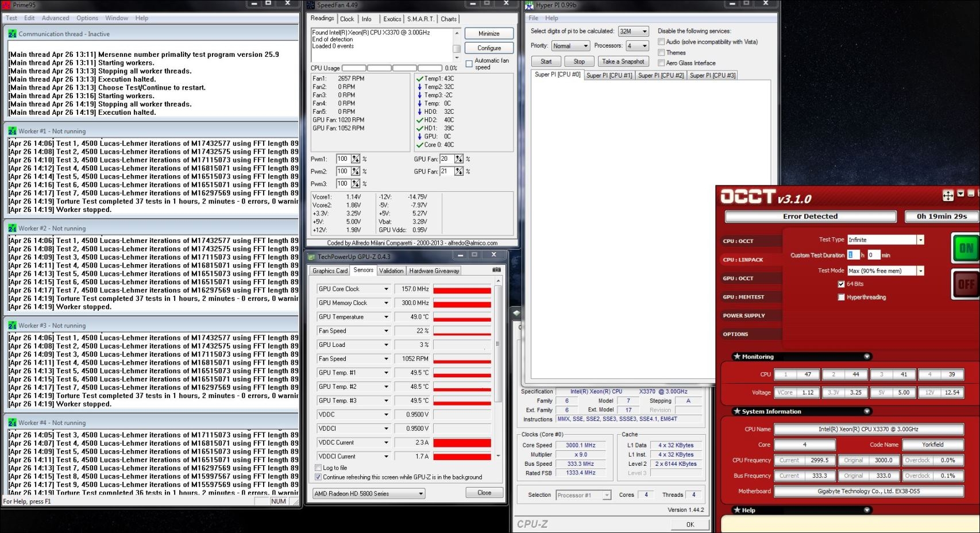This screenshot has width=980, height=533.
Task: Click the Hyper PI title bar icon
Action: (529, 5)
